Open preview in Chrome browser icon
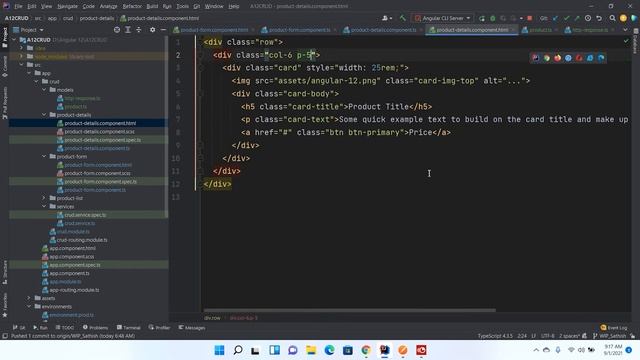 coord(547,58)
